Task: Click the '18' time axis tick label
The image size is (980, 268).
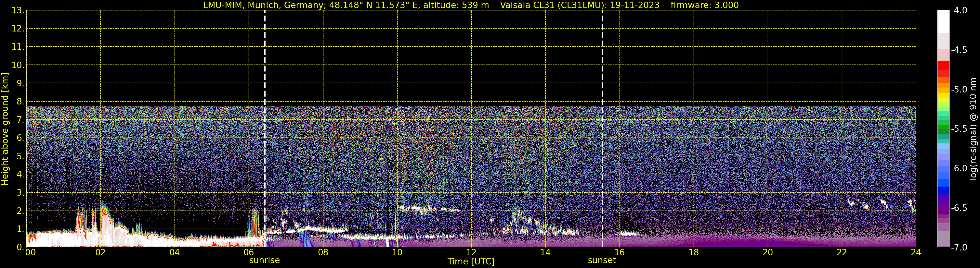Action: 694,252
